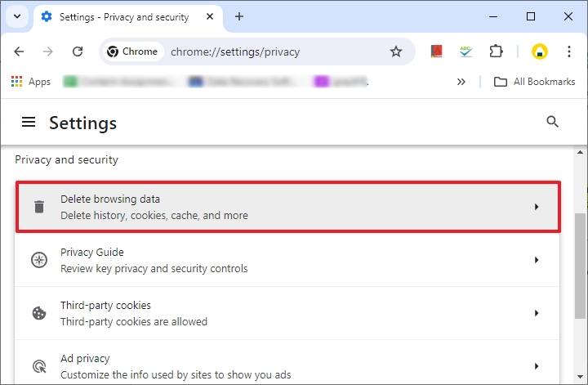
Task: Reload the current page
Action: coord(78,51)
